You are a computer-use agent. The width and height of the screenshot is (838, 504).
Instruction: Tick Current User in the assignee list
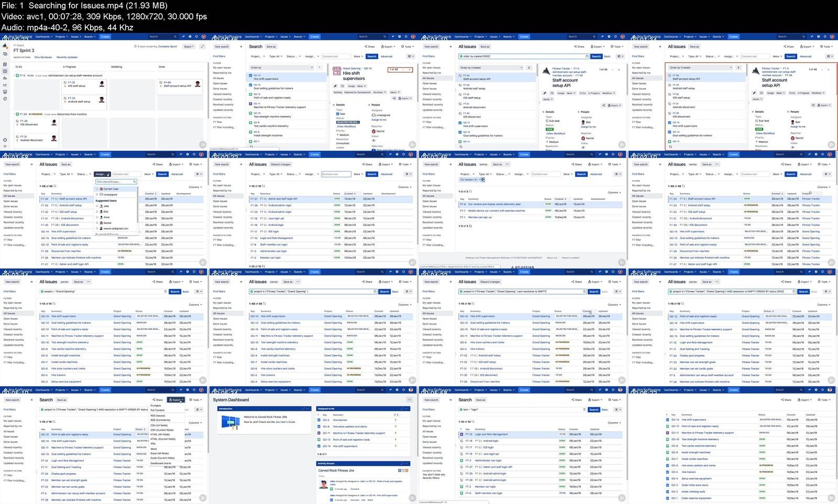tap(98, 189)
